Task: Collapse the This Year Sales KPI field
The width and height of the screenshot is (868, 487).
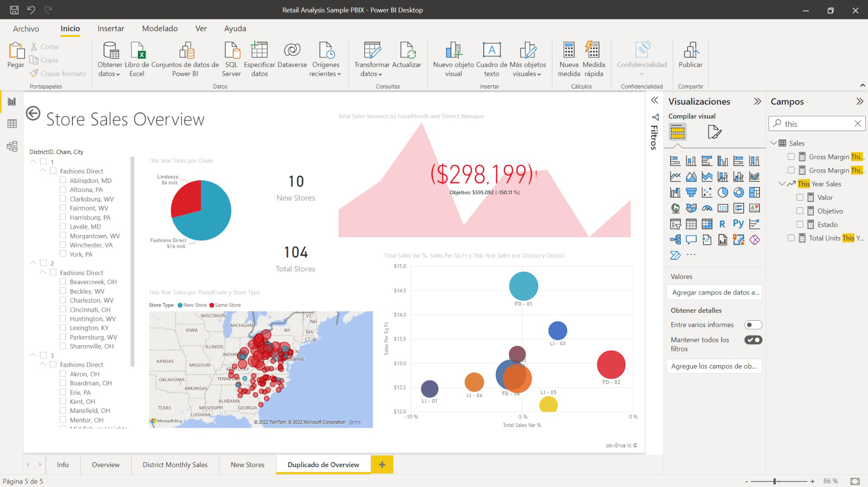Action: (x=782, y=184)
